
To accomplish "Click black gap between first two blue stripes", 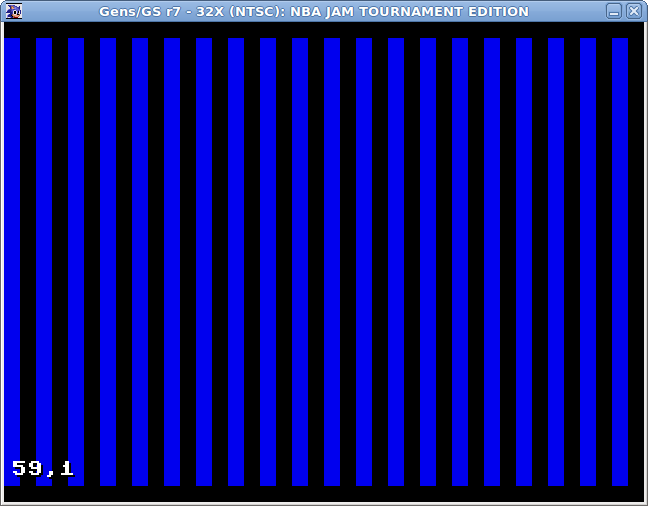I will (x=28, y=250).
